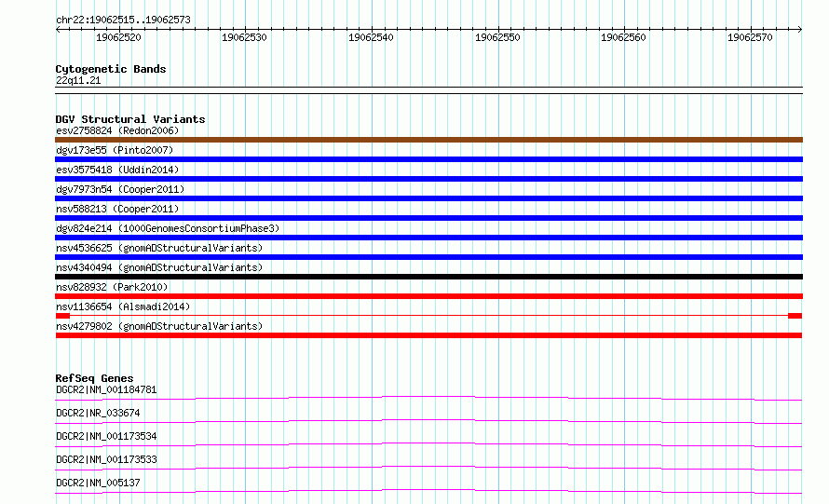Open variant esv2758824 (Redon2006) label

tap(117, 130)
